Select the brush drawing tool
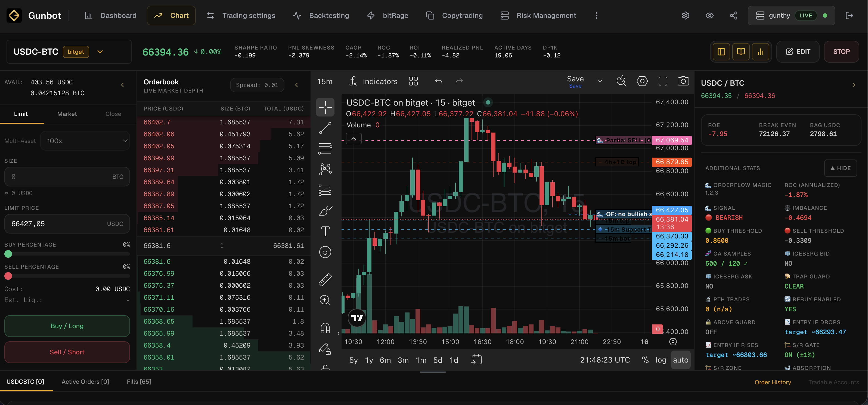 [x=325, y=211]
